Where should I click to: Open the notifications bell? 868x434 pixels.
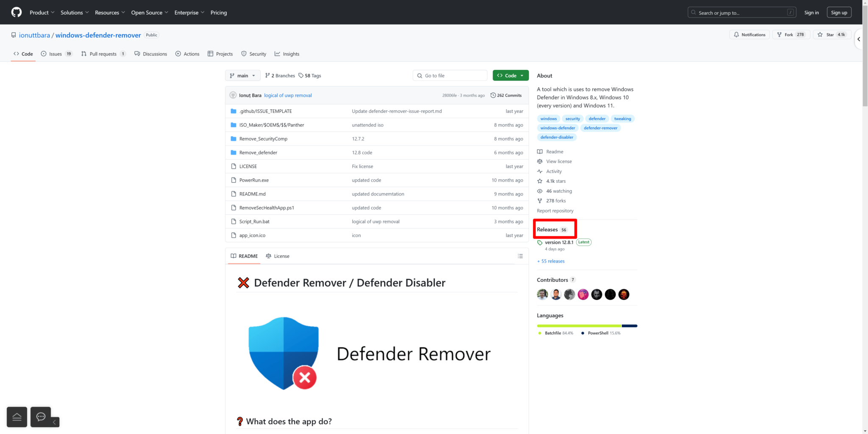coord(737,34)
